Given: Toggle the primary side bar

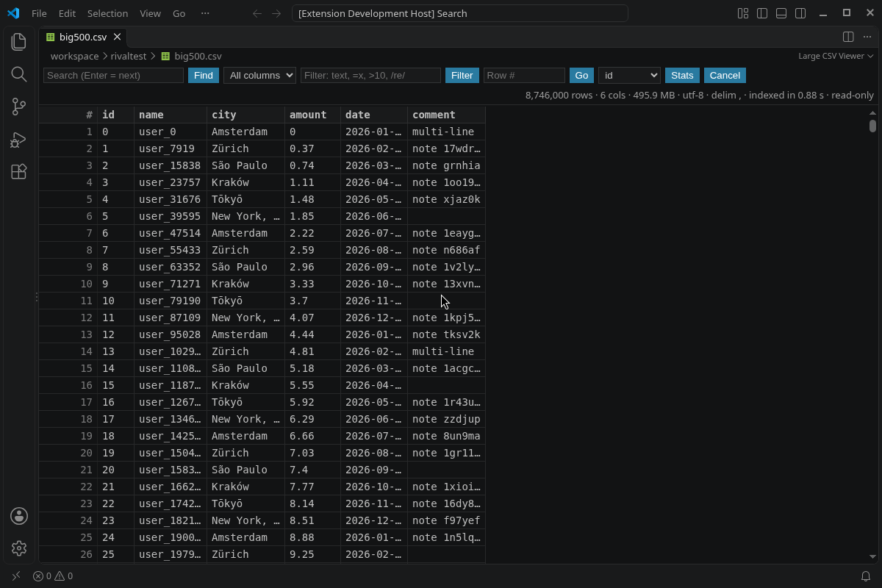Looking at the screenshot, I should click(x=762, y=13).
